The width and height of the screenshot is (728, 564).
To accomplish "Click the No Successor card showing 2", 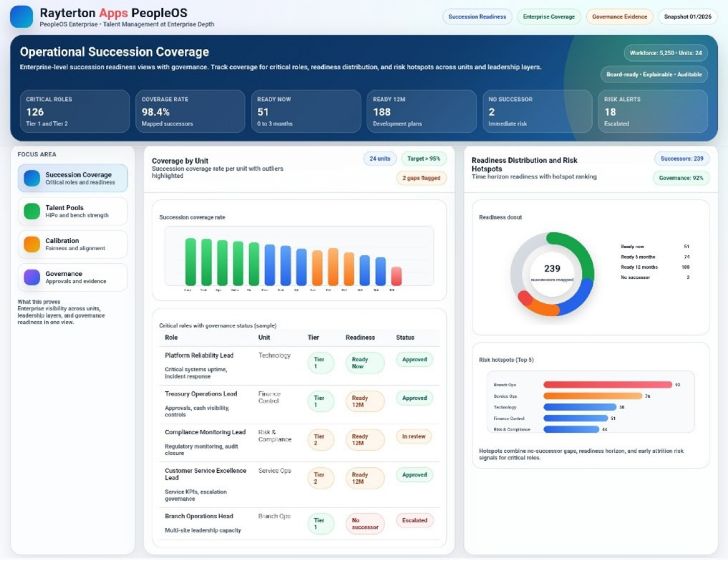I will point(537,111).
